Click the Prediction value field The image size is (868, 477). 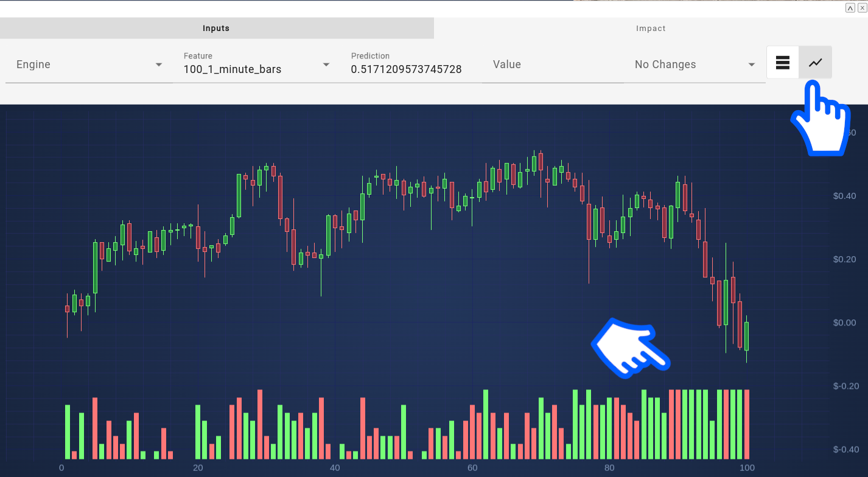point(406,69)
